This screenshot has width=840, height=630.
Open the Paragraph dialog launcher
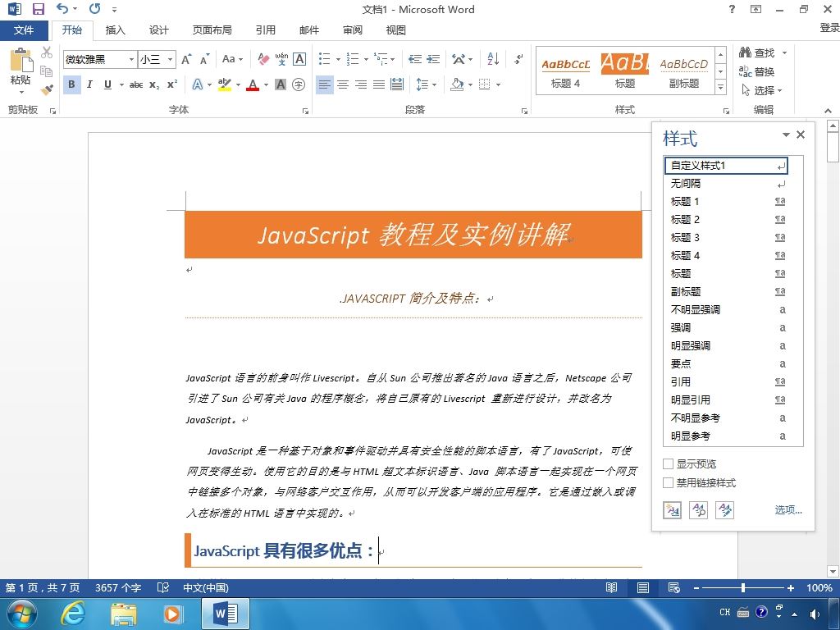(x=524, y=111)
